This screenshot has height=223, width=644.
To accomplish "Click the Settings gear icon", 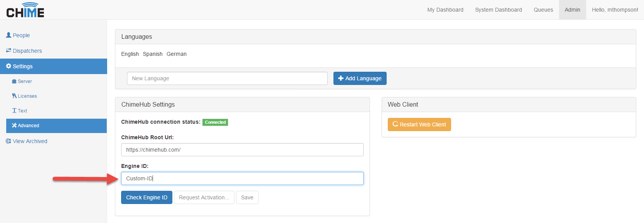I will tap(9, 66).
